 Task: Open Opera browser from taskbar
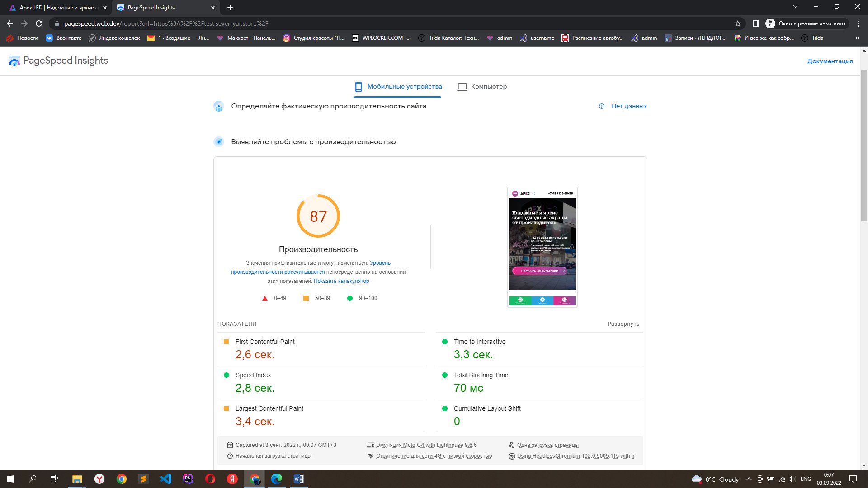pyautogui.click(x=210, y=479)
